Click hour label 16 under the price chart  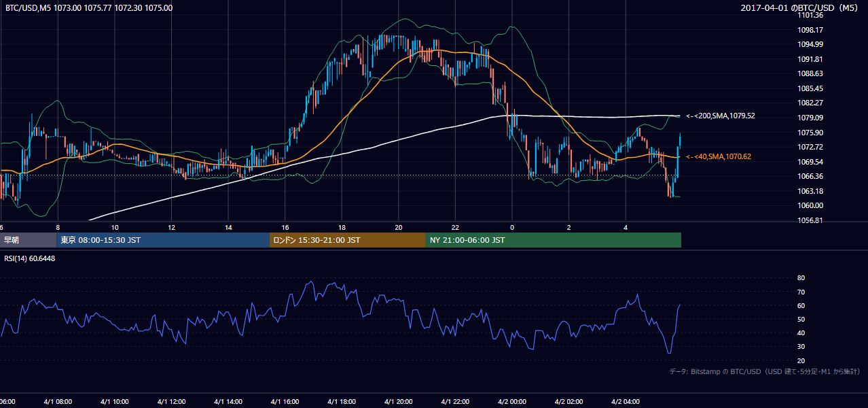tap(285, 228)
